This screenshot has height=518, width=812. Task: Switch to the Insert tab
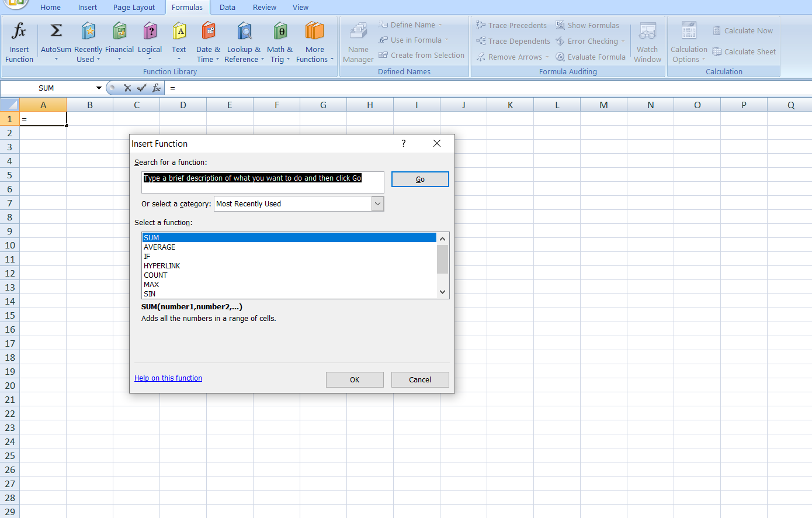pos(88,7)
